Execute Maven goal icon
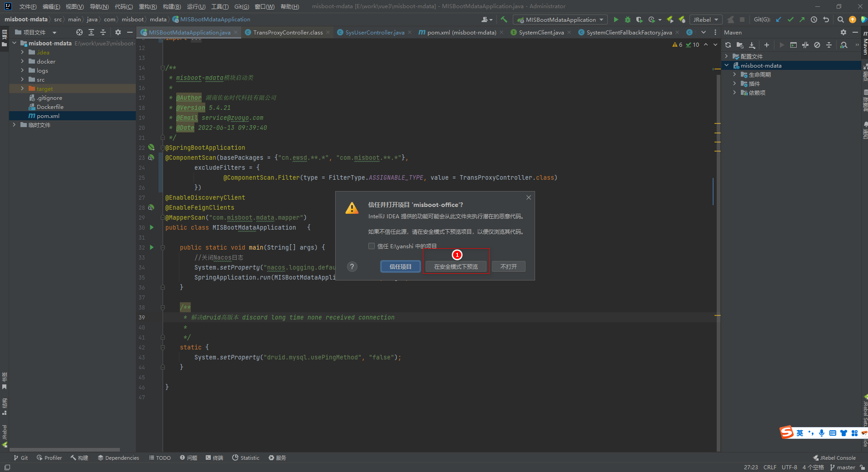The width and height of the screenshot is (868, 472). [794, 45]
